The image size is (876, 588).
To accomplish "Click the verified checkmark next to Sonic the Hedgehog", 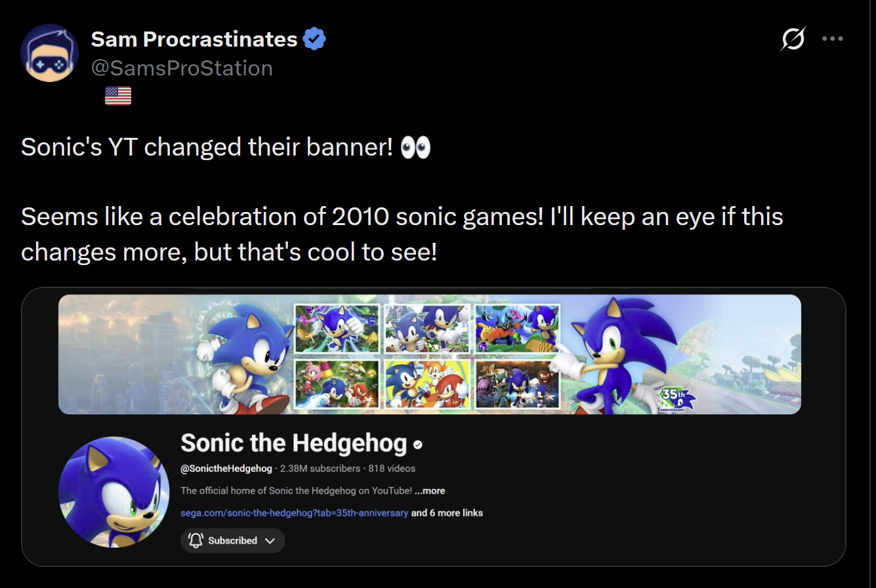I will 418,445.
